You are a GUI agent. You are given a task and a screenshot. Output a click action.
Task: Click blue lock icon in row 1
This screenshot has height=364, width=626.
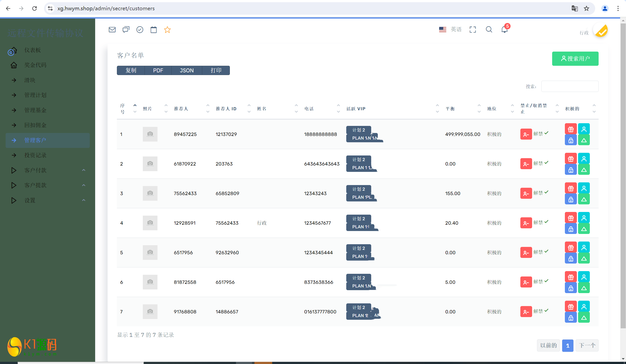point(570,140)
